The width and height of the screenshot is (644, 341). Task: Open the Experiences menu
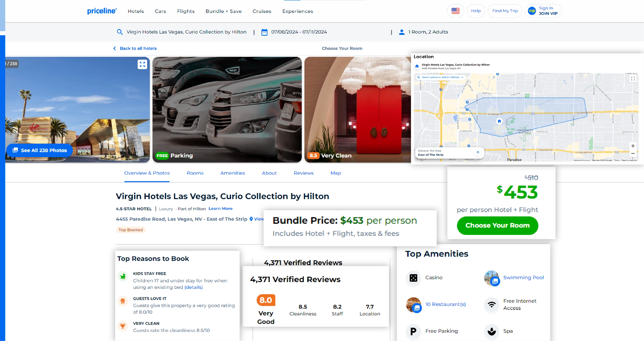point(298,11)
